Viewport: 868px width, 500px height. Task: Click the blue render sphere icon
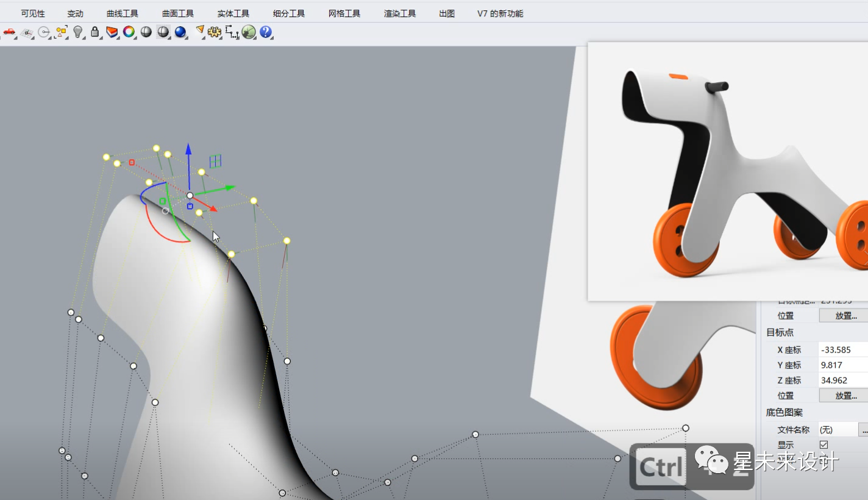coord(180,32)
